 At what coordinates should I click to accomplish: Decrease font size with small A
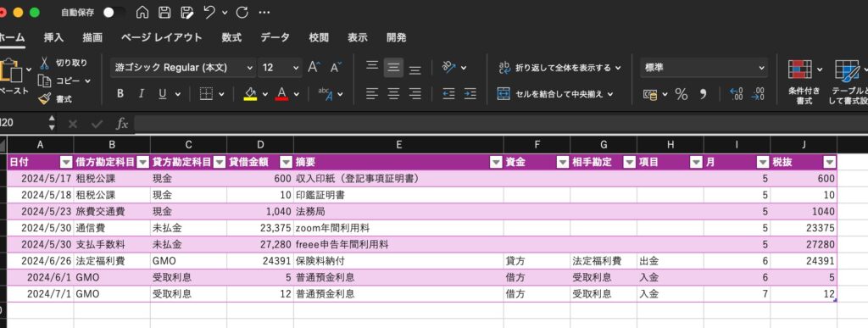click(x=336, y=68)
